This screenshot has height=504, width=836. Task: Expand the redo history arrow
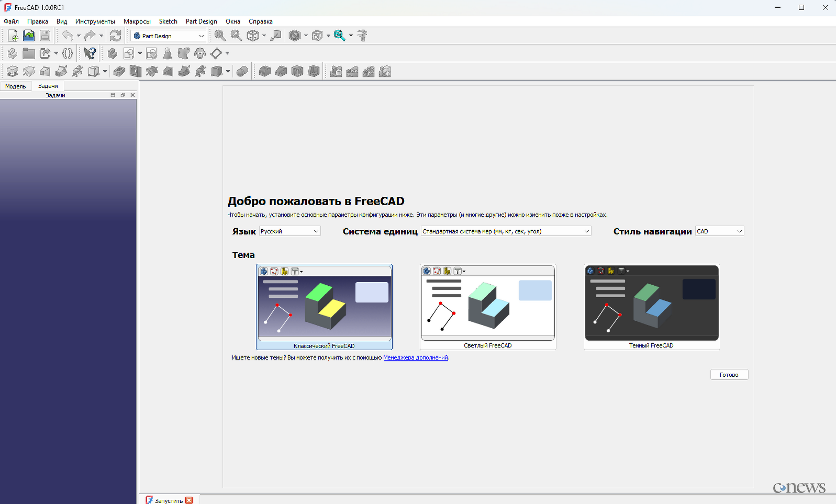[x=101, y=36]
